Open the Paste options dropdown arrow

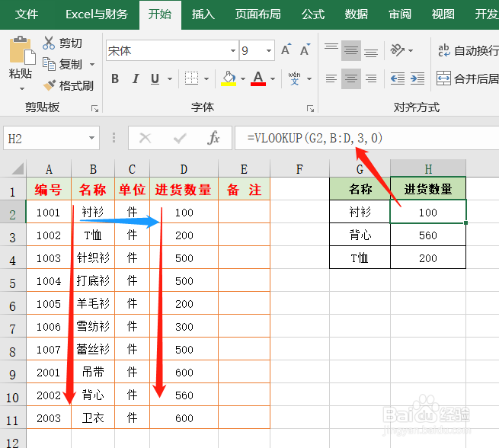(x=22, y=88)
